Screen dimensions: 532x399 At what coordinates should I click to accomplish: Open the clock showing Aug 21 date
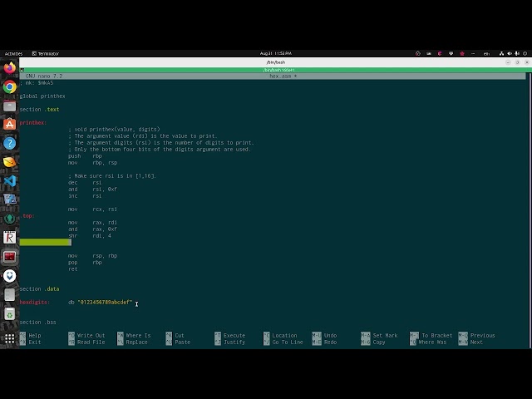point(275,53)
